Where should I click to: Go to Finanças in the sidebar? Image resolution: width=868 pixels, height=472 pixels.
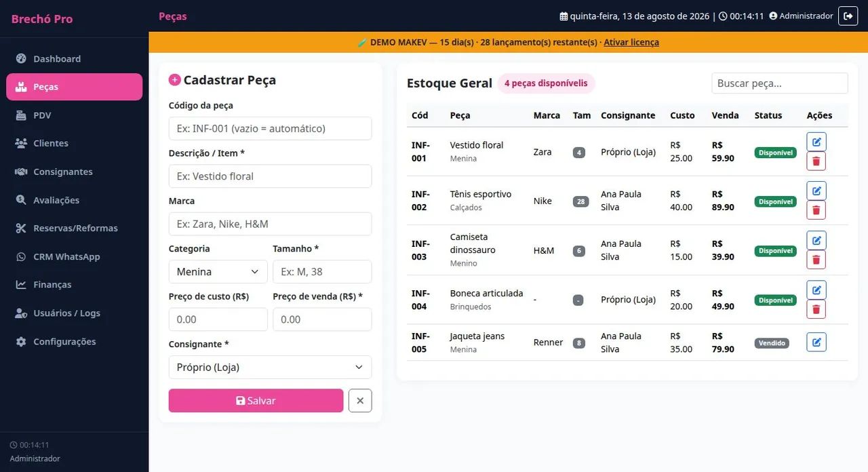[x=75, y=285]
